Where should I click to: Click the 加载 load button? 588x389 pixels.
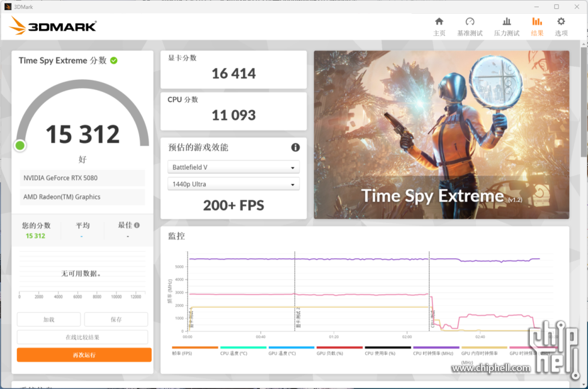click(x=49, y=319)
